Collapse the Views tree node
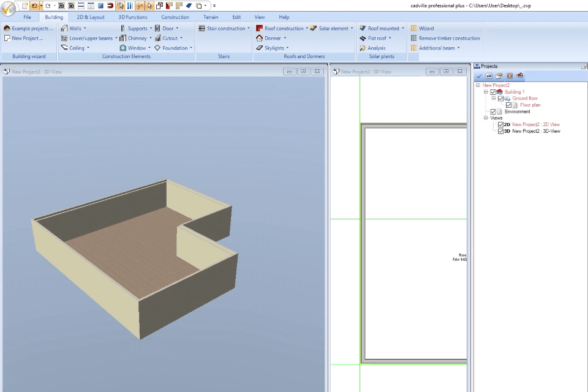This screenshot has width=588, height=392. point(486,118)
